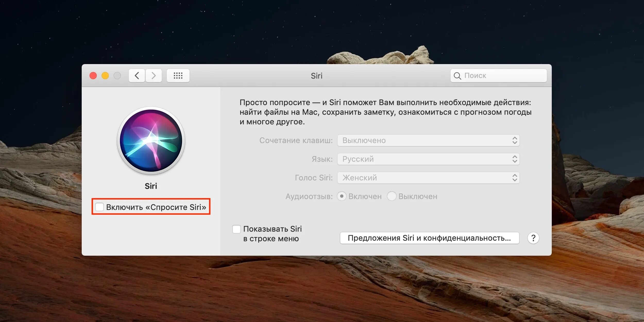Click the forward navigation arrow
This screenshot has height=322, width=644.
pos(154,75)
